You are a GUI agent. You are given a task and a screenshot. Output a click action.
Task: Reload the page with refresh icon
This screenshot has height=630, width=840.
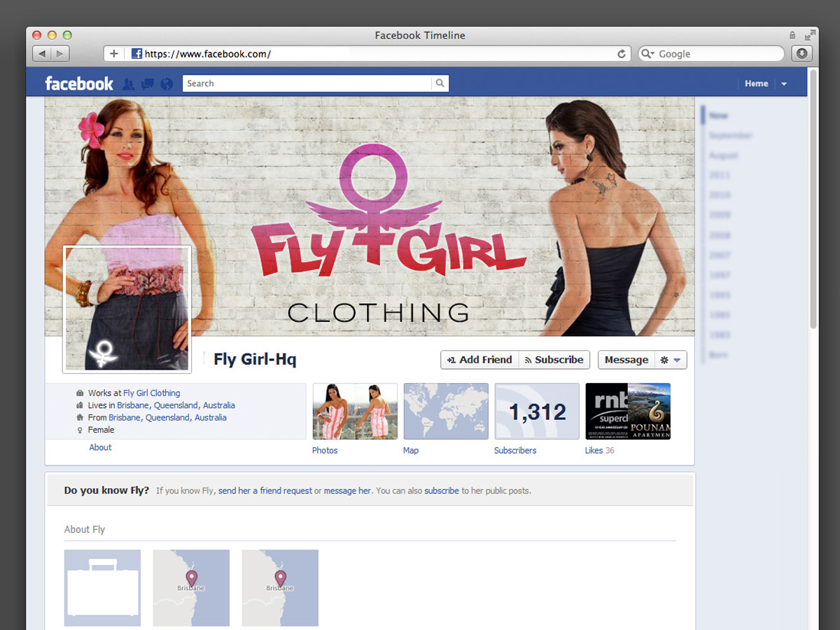(621, 54)
